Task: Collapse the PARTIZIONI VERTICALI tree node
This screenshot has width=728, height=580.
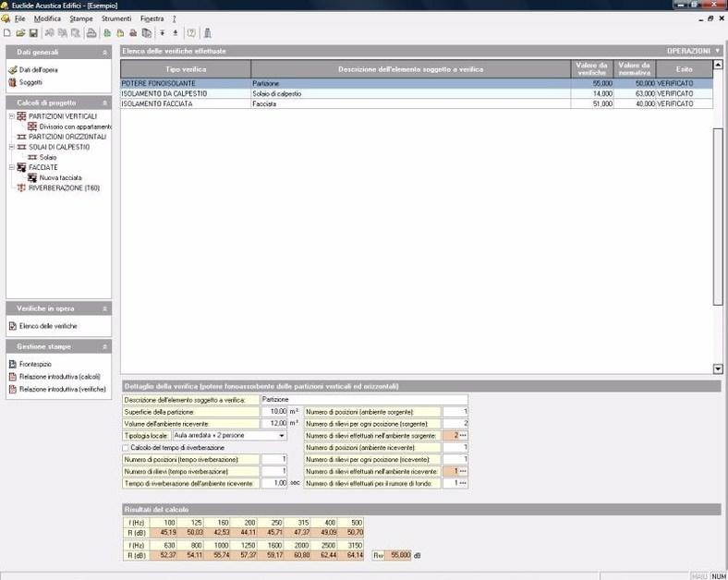Action: 10,116
